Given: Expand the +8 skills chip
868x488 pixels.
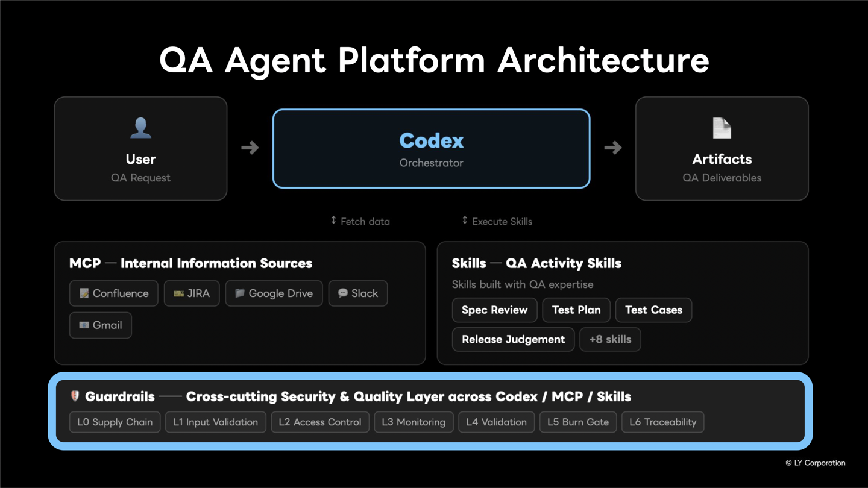Looking at the screenshot, I should click(x=610, y=340).
